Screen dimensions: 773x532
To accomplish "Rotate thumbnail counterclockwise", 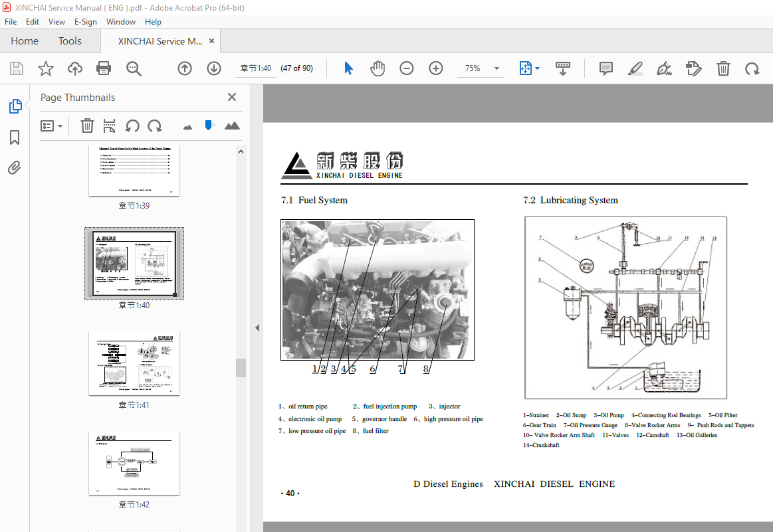I will (132, 126).
